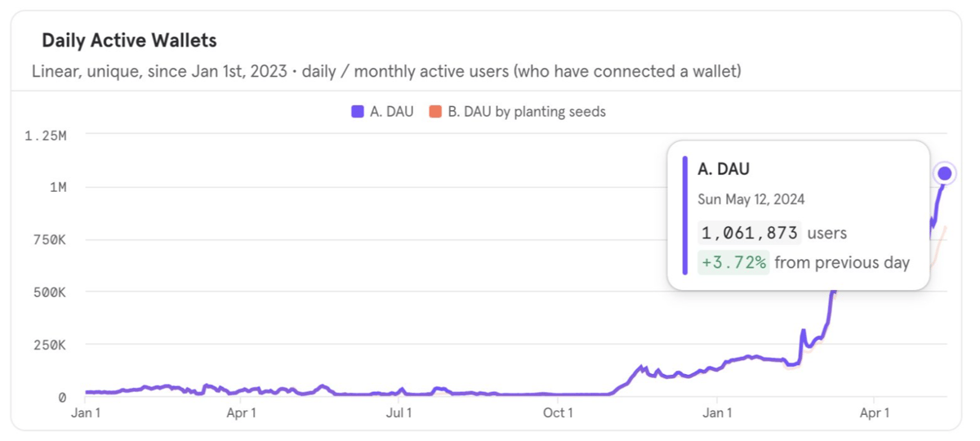Toggle the A. DAU legend label

tap(392, 112)
